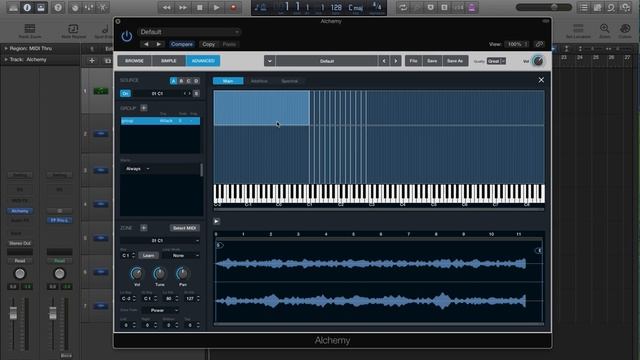Screen dimensions: 640x360
Task: Adjust the zone Pan knob
Action: click(182, 273)
